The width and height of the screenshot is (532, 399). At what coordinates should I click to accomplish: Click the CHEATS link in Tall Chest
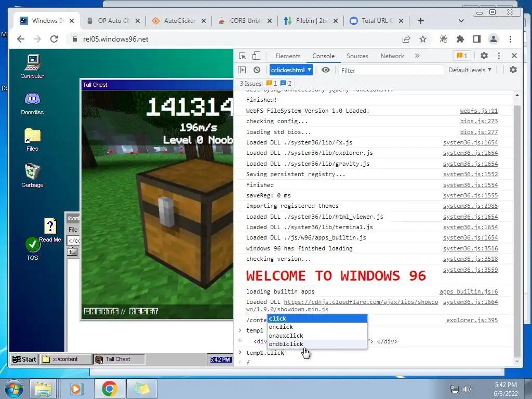(x=101, y=311)
